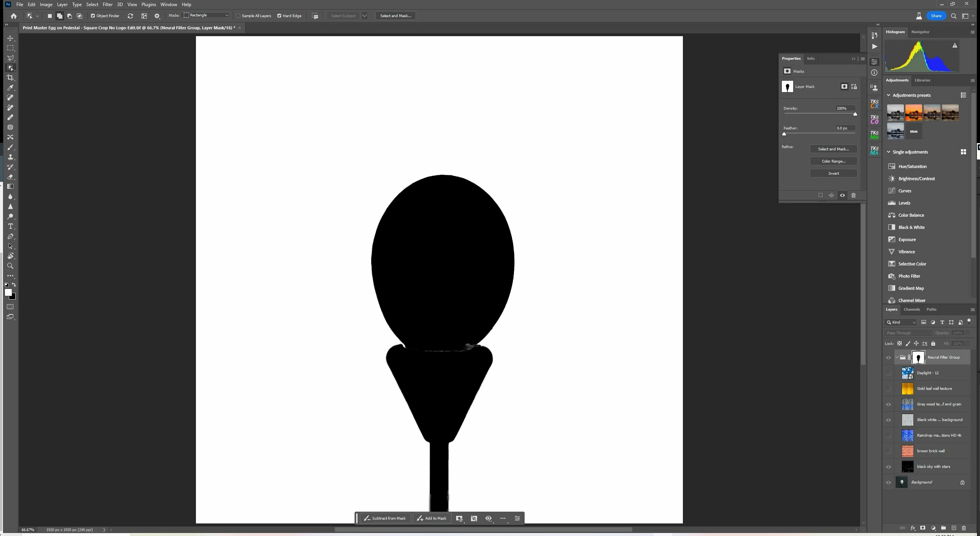This screenshot has height=536, width=980.
Task: Click the create new layer icon
Action: [954, 528]
